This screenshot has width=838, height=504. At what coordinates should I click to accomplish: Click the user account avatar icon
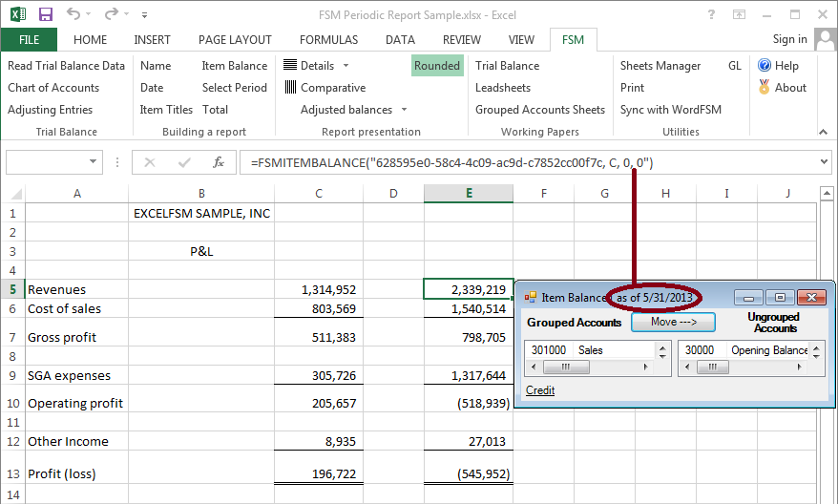pos(826,39)
